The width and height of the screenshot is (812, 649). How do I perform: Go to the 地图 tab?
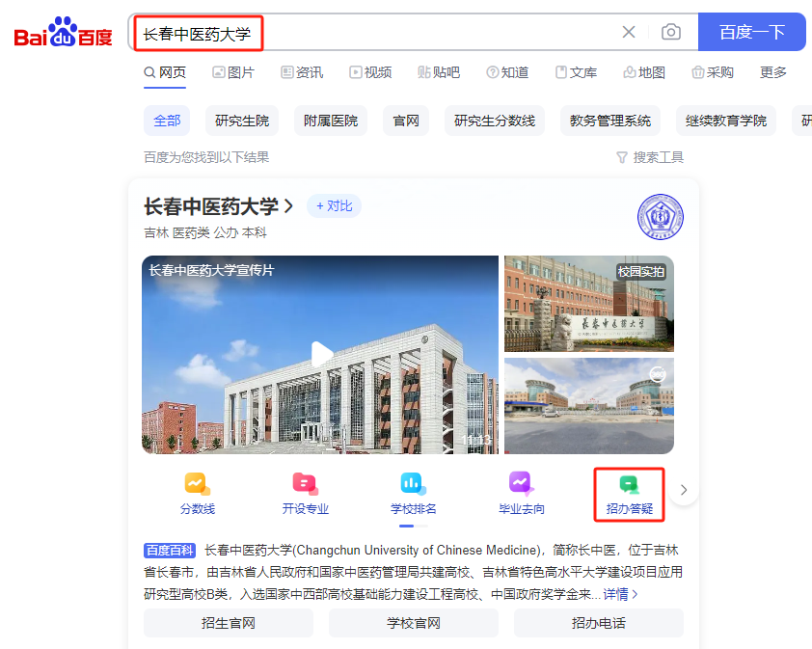[x=644, y=72]
